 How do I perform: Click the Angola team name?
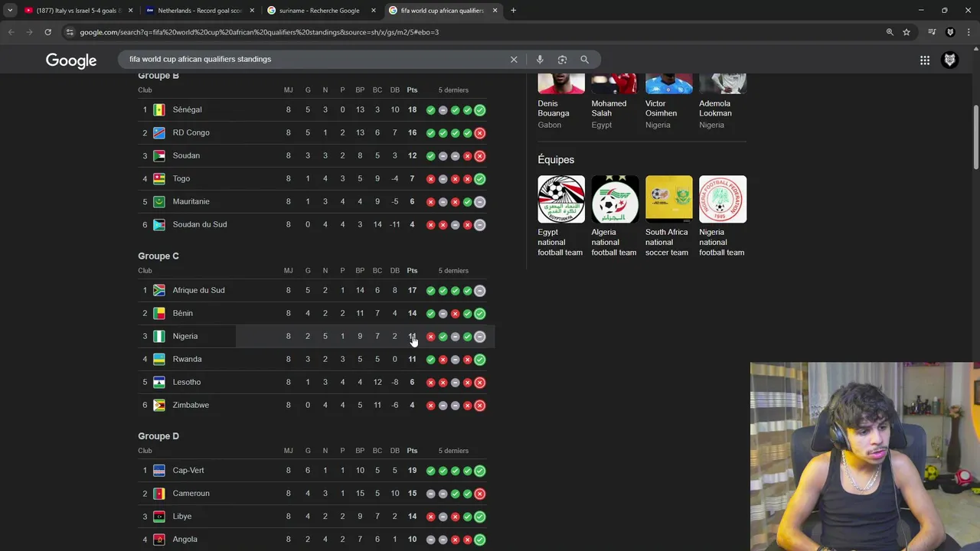pyautogui.click(x=185, y=540)
